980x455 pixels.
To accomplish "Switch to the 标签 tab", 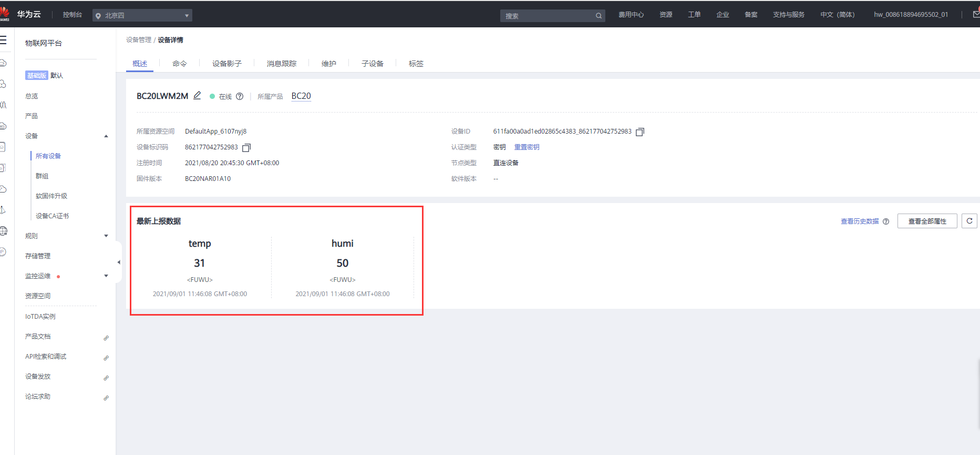I will point(416,64).
